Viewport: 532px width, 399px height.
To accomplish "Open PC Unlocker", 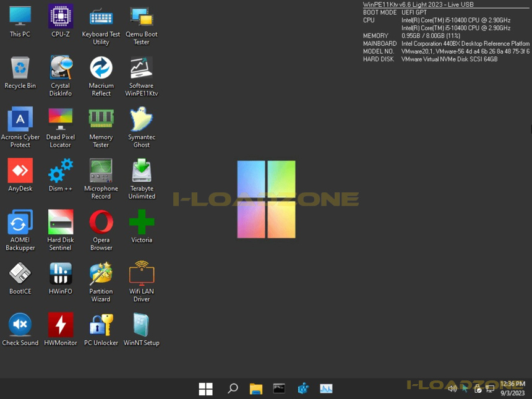I will coord(101,330).
